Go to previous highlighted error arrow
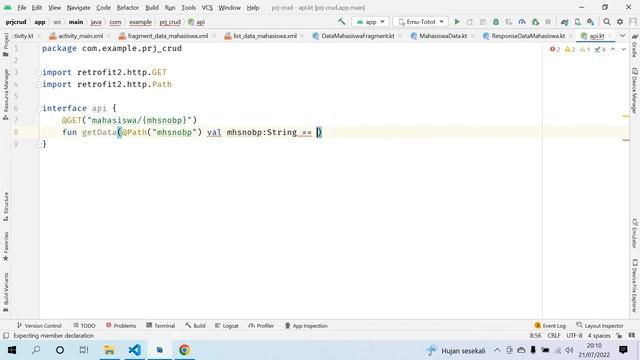The image size is (640, 360). [x=613, y=49]
